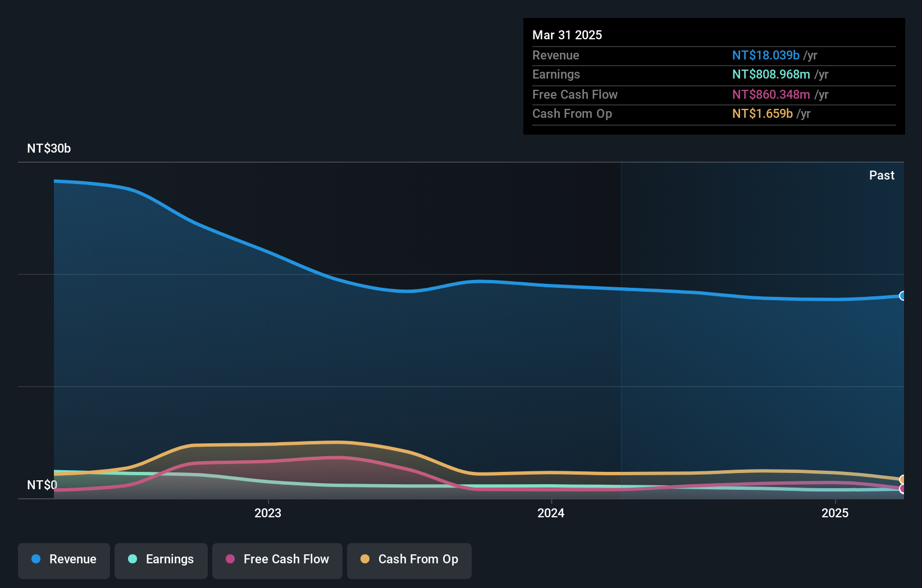Viewport: 922px width, 588px height.
Task: Click the Earnings row label in tooltip
Action: click(556, 74)
